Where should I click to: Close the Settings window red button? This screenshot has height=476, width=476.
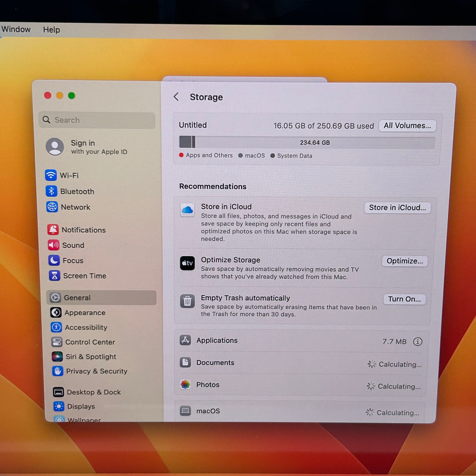48,95
